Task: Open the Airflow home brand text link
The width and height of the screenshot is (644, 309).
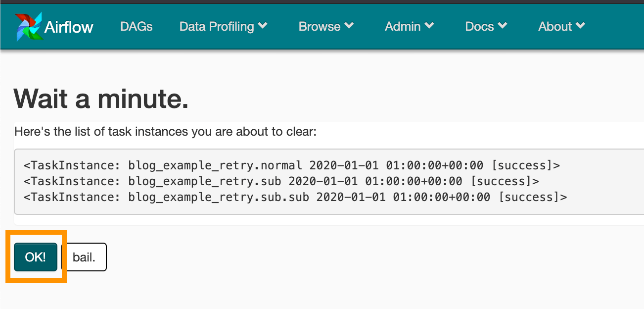Action: (x=69, y=27)
